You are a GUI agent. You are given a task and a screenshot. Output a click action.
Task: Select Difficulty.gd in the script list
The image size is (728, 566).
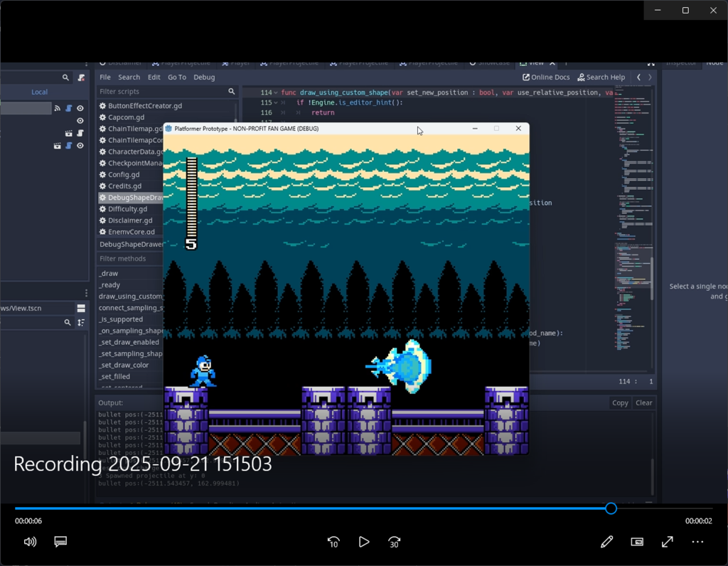tap(127, 209)
